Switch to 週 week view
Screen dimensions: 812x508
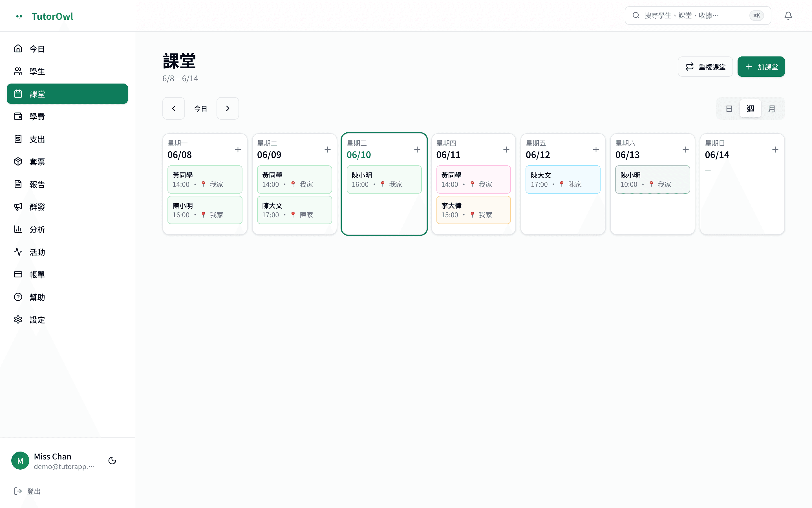click(x=750, y=109)
